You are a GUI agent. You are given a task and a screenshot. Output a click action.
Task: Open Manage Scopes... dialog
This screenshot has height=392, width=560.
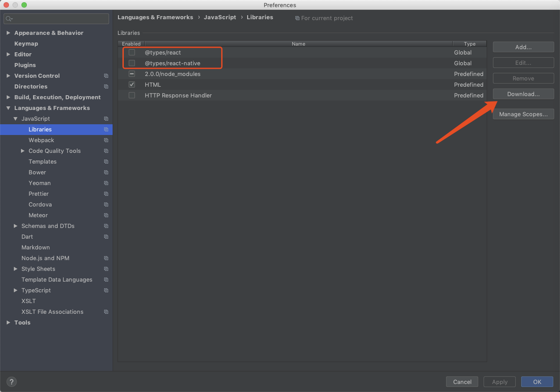pos(523,114)
